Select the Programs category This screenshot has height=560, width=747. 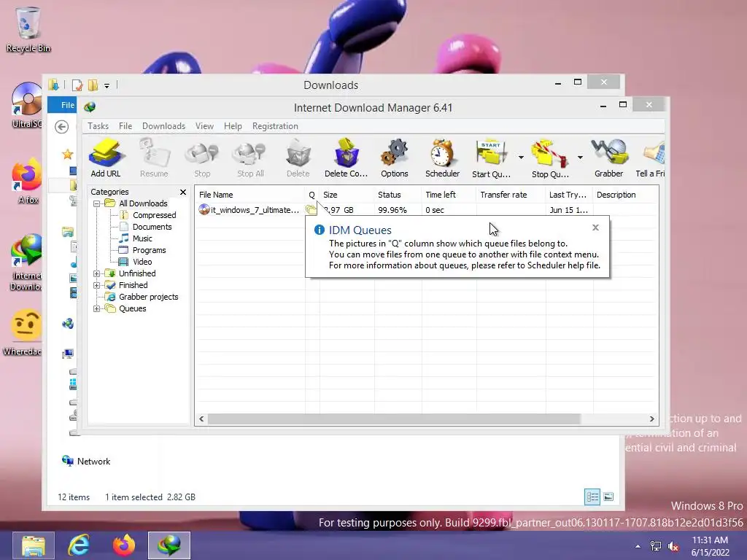click(x=149, y=251)
